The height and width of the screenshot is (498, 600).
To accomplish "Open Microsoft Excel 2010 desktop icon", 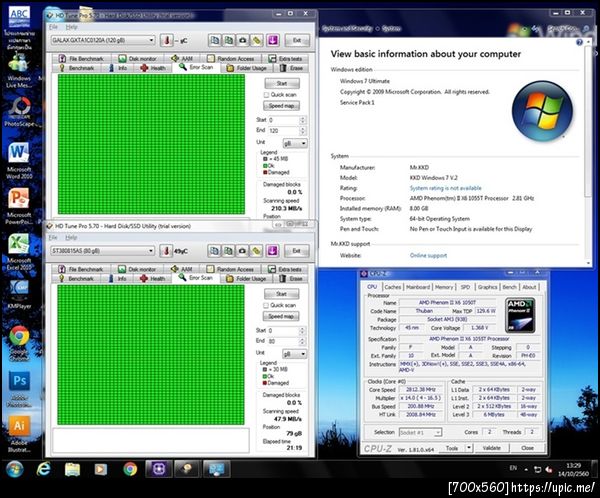I will tap(18, 252).
